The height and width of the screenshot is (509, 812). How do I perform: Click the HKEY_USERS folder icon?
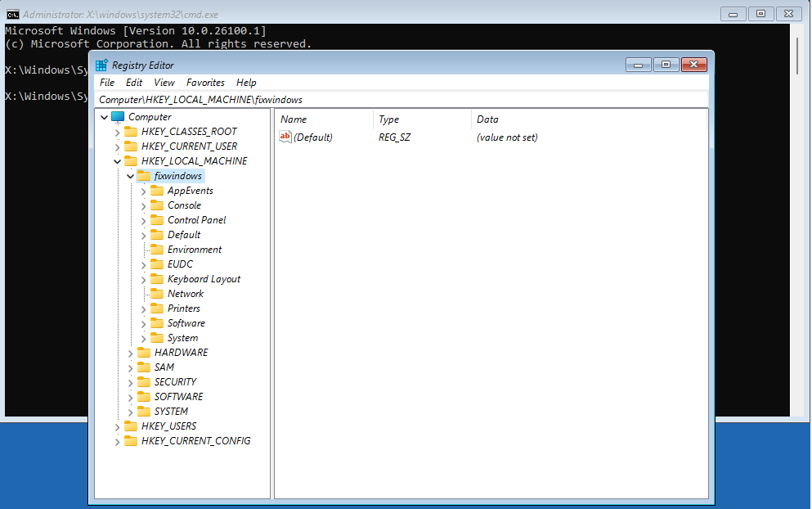pos(131,426)
